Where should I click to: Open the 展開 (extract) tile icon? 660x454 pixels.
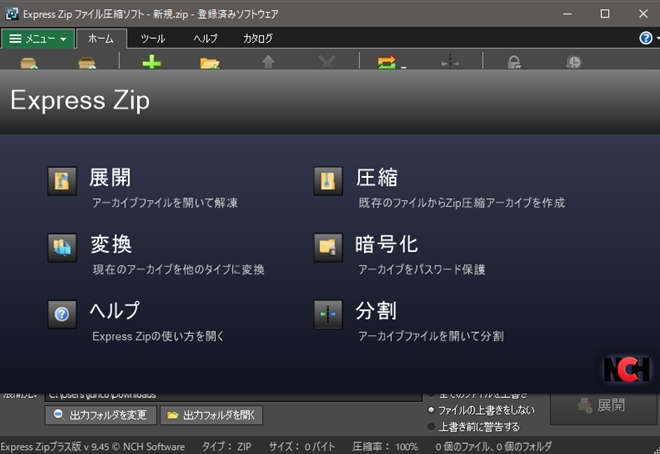[x=62, y=181]
